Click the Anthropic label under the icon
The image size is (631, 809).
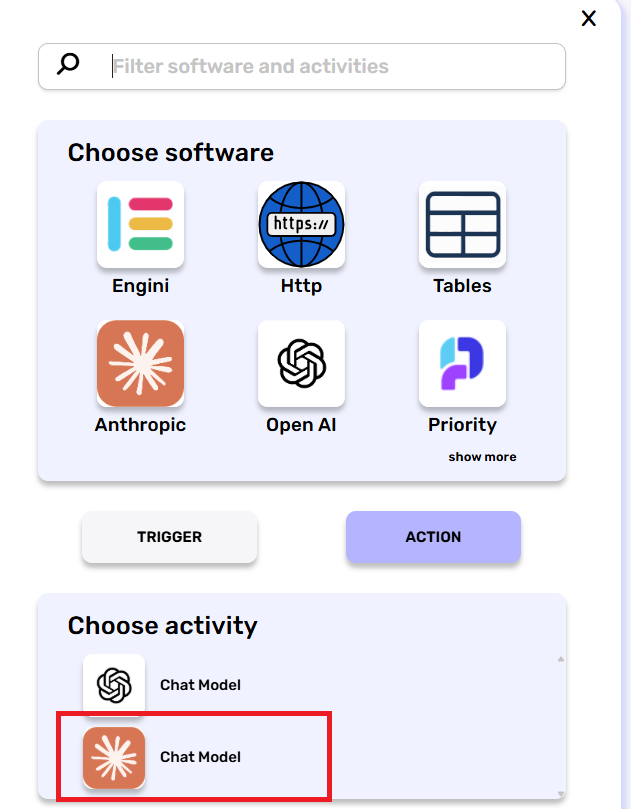(x=140, y=425)
